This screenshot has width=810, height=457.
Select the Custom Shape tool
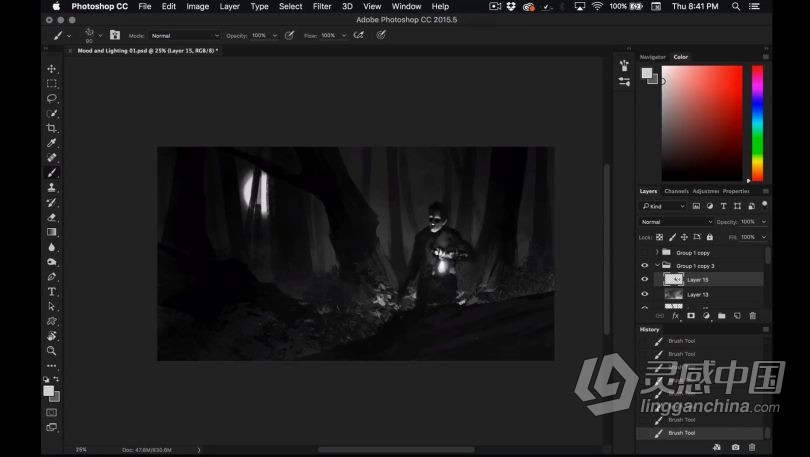52,321
